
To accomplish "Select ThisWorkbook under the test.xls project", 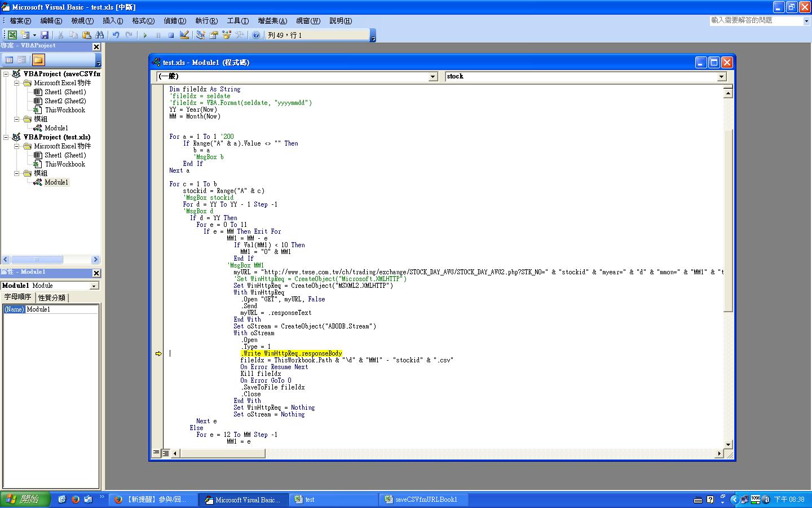I will click(x=65, y=164).
